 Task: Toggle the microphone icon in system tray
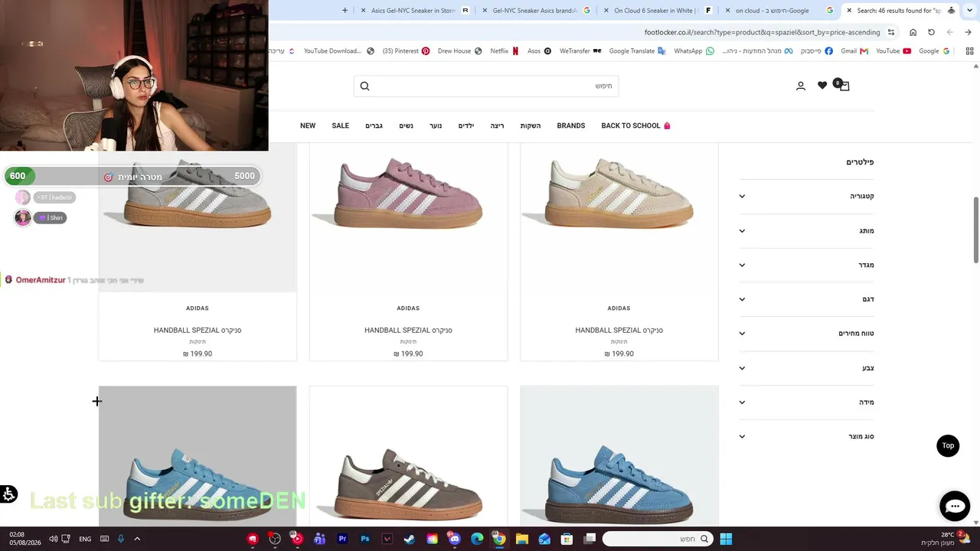[x=120, y=539]
